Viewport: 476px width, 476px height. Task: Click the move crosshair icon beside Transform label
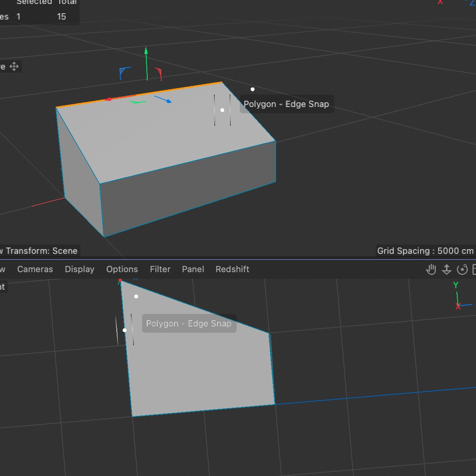(14, 66)
